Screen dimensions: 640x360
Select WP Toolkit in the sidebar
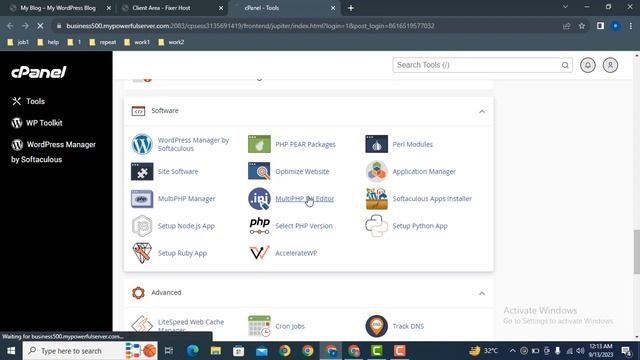(37, 123)
